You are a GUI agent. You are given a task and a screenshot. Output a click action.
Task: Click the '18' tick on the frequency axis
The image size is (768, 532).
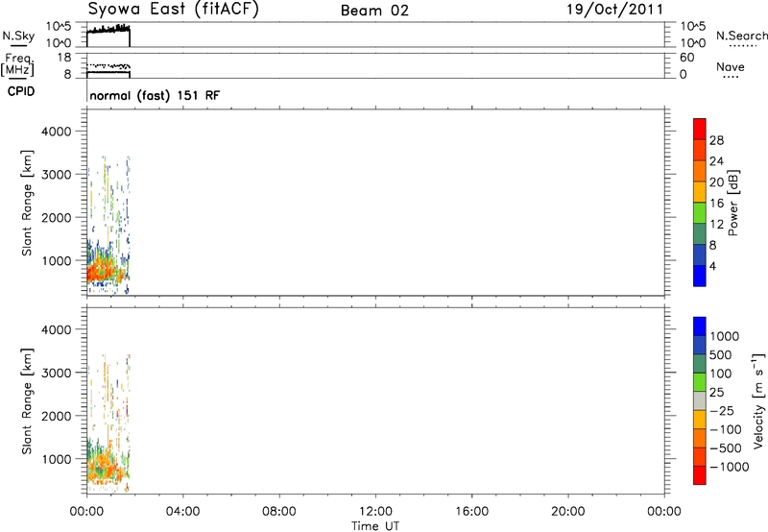click(x=63, y=58)
